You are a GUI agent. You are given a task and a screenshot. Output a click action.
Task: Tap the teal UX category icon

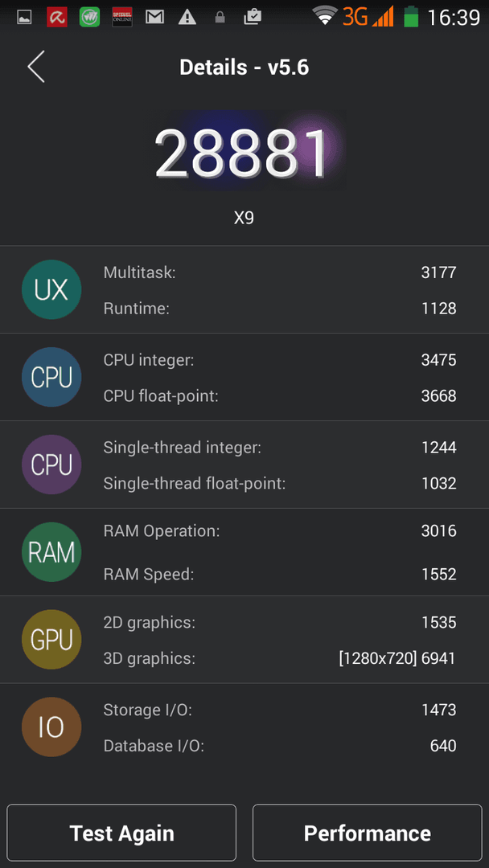pos(51,289)
